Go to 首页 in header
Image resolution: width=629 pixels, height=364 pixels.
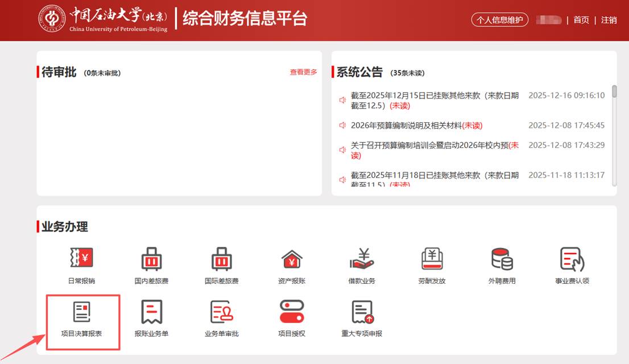(581, 20)
